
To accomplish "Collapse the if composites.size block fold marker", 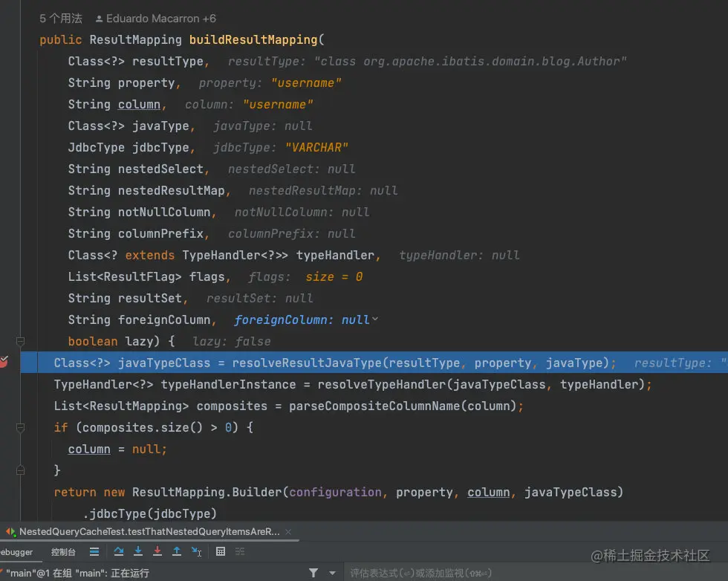I will pyautogui.click(x=20, y=427).
